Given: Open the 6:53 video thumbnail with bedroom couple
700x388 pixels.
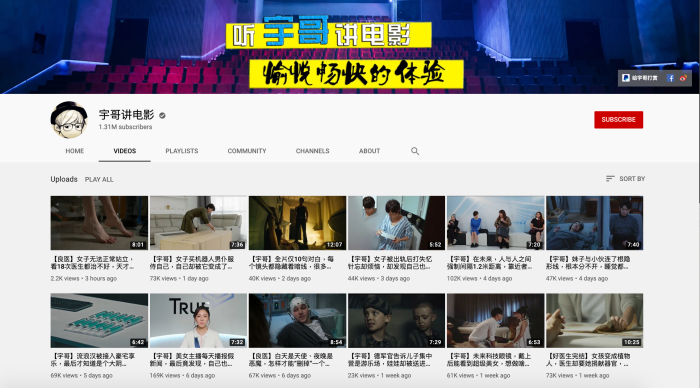Looking at the screenshot, I should click(x=496, y=320).
